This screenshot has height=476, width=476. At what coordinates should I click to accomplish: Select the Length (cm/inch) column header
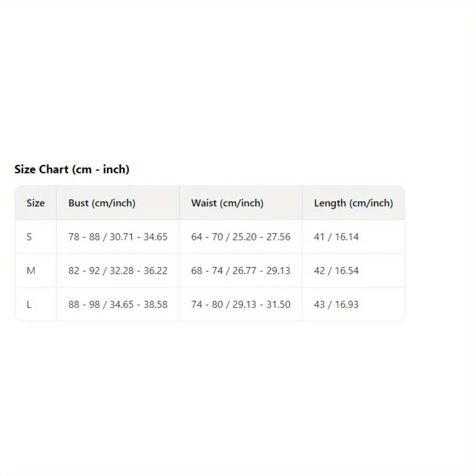click(353, 203)
